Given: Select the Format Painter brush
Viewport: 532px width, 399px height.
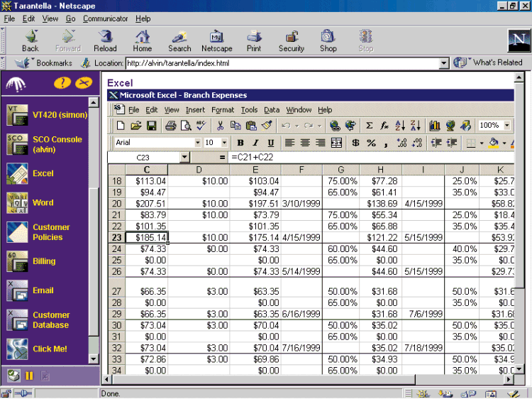Looking at the screenshot, I should pyautogui.click(x=267, y=126).
